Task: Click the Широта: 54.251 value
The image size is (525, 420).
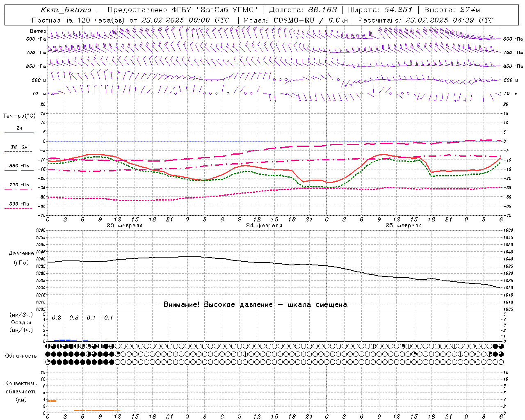Action: [380, 10]
